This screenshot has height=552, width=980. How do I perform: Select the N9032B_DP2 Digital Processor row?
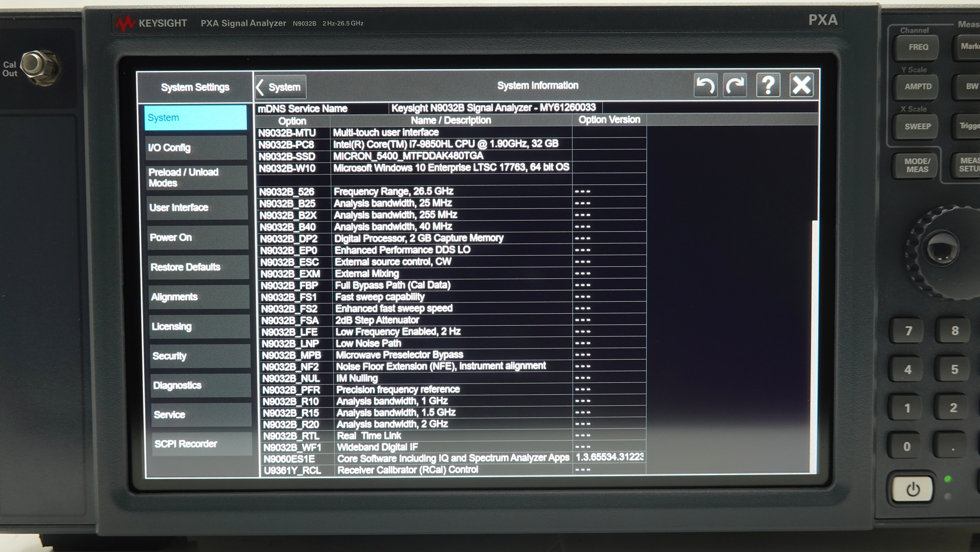(x=452, y=238)
